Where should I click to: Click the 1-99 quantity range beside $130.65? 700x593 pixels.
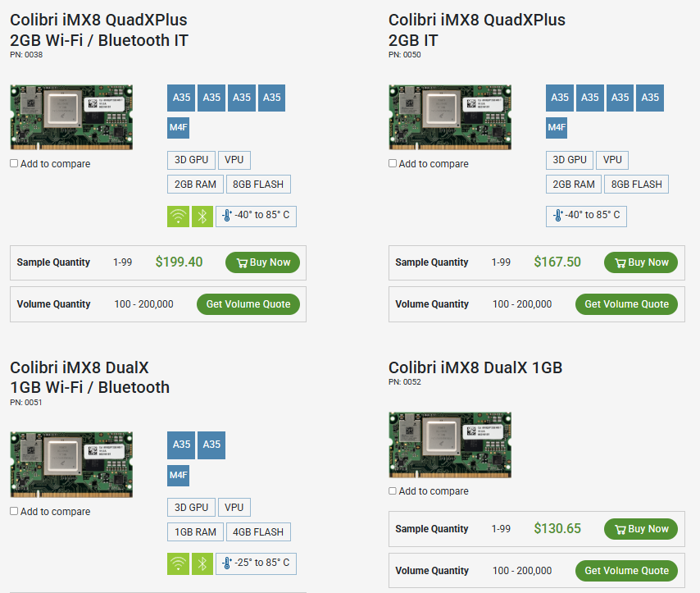[501, 529]
